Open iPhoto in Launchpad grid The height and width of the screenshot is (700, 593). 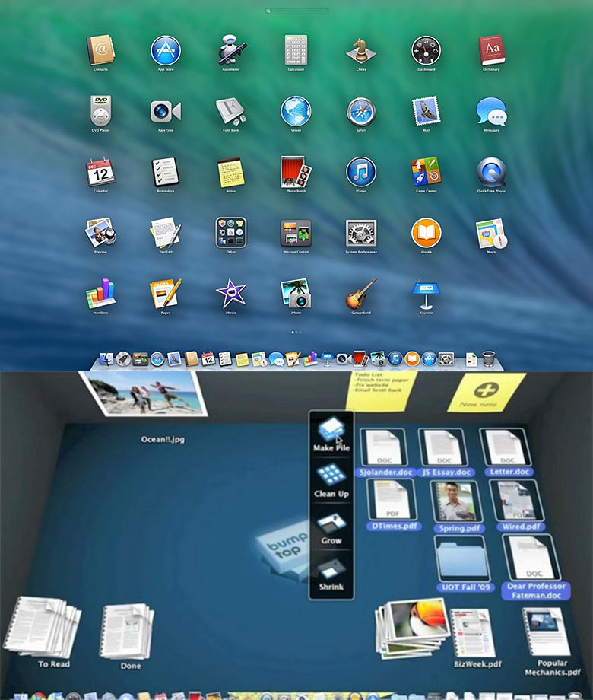(296, 293)
